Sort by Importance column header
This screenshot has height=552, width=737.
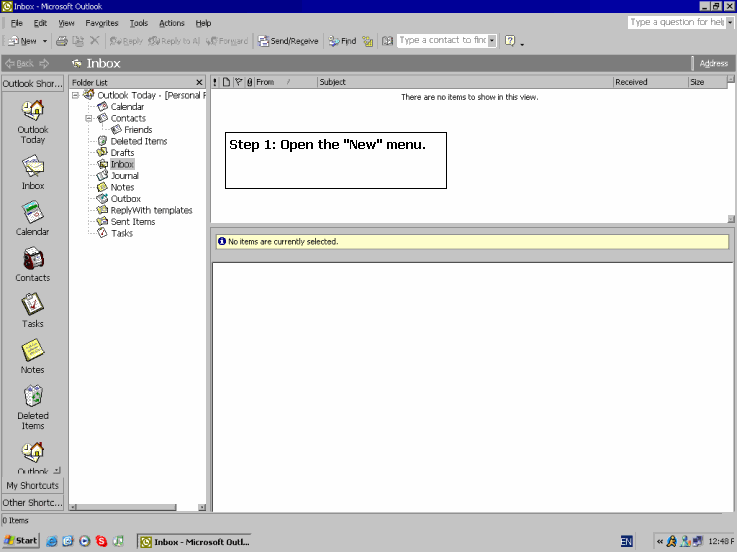tap(215, 82)
